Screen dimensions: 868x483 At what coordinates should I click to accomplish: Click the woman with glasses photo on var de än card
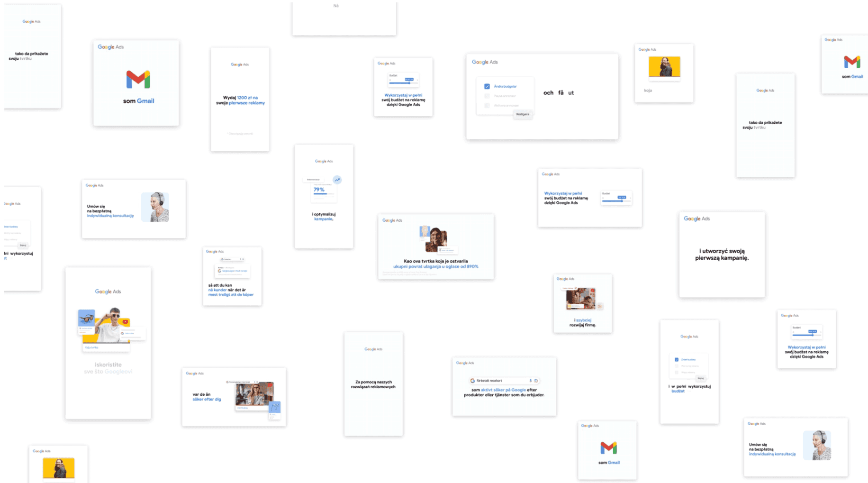[254, 393]
